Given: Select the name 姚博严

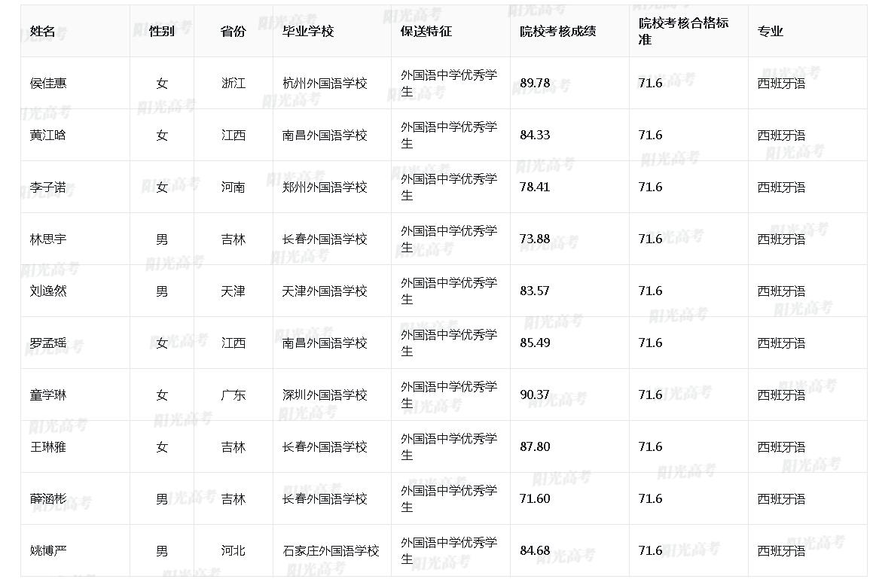Looking at the screenshot, I should tap(48, 550).
